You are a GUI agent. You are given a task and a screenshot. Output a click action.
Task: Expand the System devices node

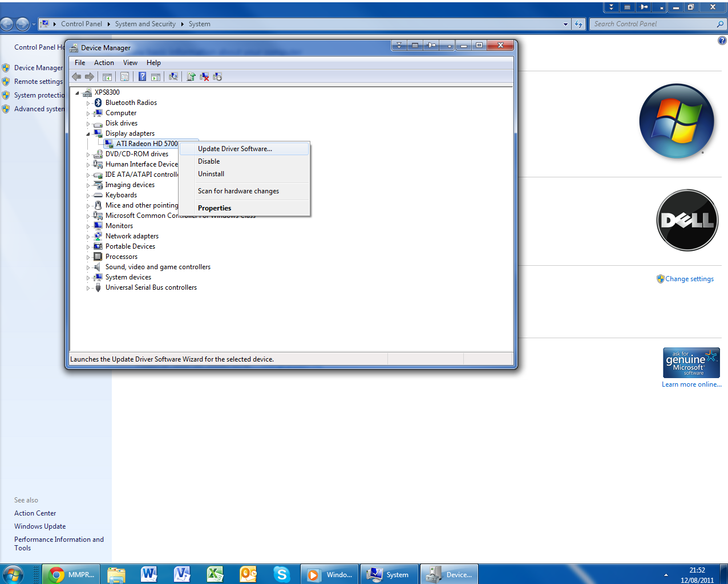(88, 278)
